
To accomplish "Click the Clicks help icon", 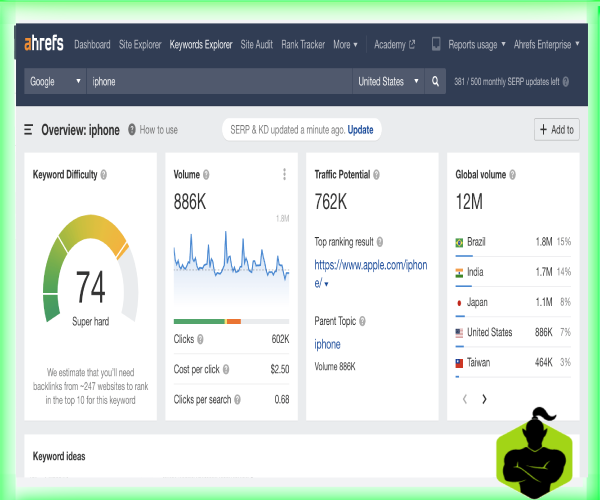I will 200,339.
